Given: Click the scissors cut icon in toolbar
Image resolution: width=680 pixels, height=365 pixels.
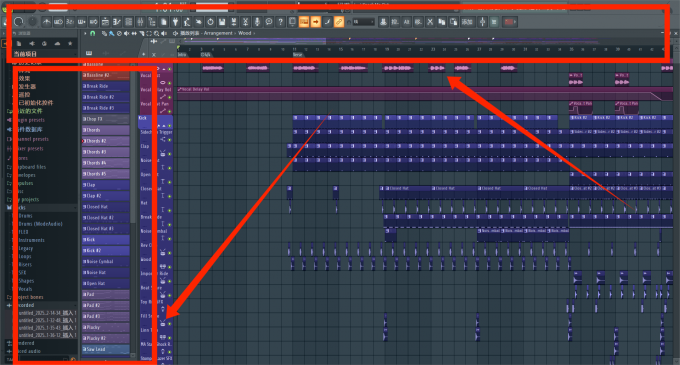Looking at the screenshot, I should [x=430, y=22].
